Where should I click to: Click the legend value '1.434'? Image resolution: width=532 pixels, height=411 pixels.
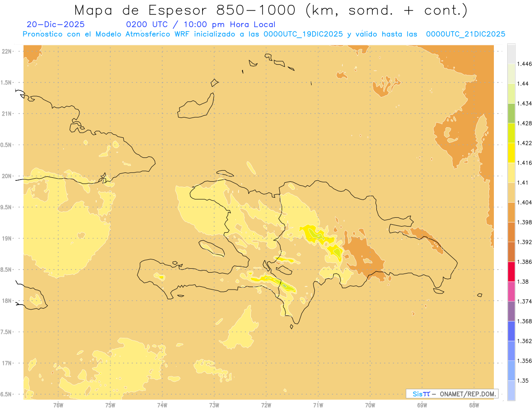(x=524, y=103)
